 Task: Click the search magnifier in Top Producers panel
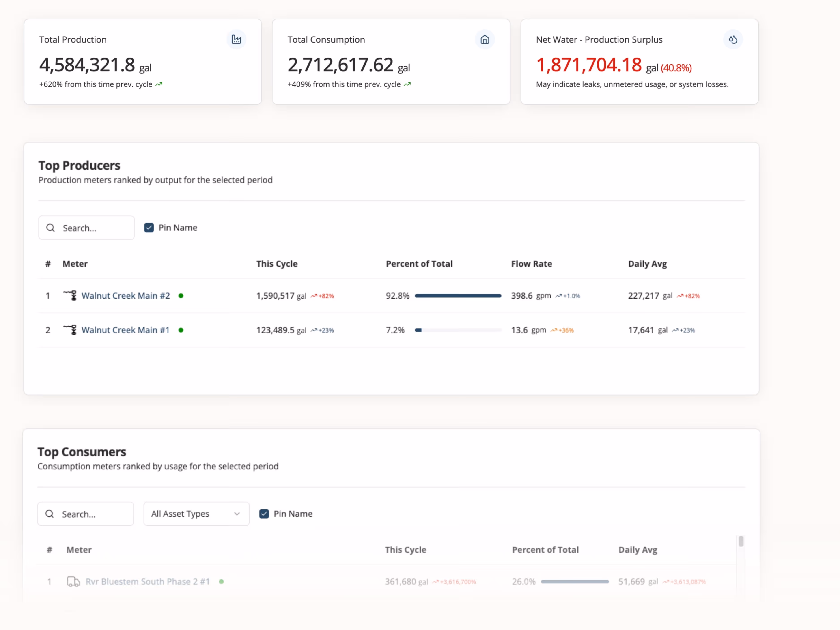(x=50, y=228)
